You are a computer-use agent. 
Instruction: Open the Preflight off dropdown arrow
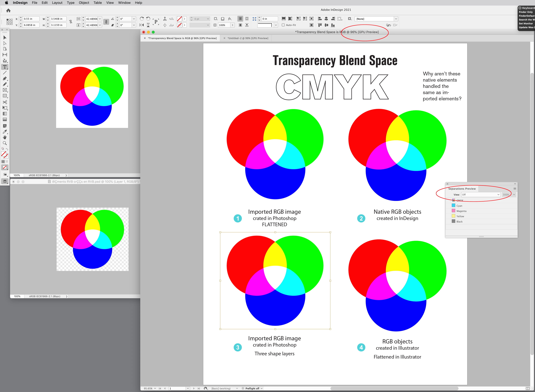262,388
